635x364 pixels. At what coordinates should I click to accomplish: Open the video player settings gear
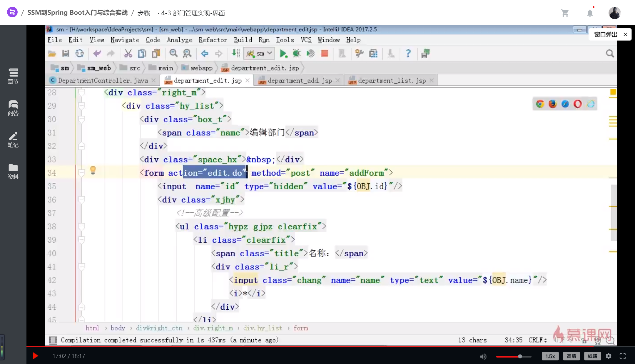click(609, 356)
